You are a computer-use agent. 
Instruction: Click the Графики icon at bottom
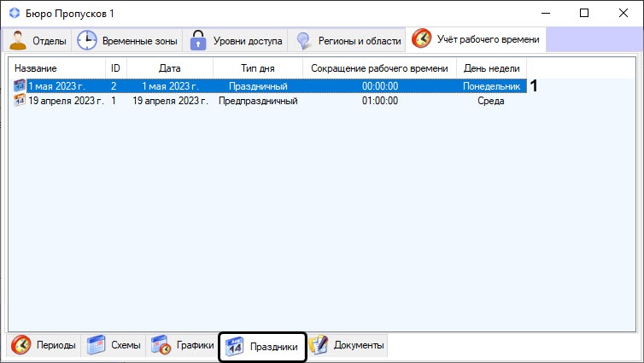[161, 345]
